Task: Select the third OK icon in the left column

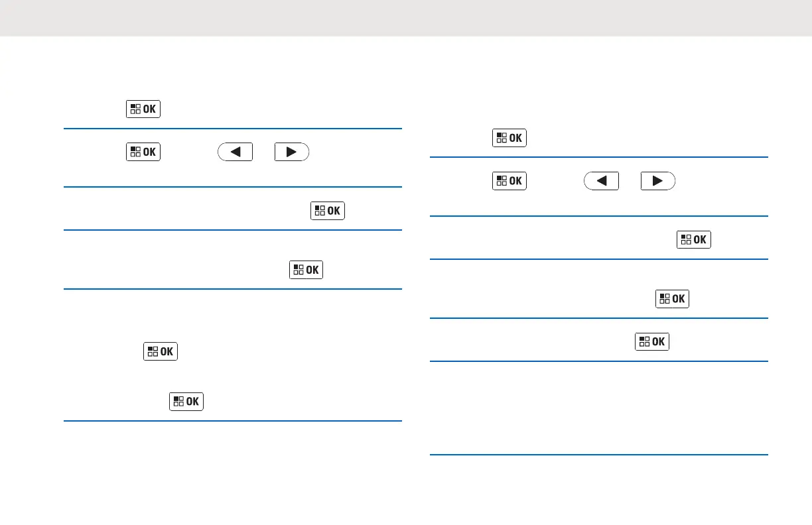Action: click(x=328, y=211)
